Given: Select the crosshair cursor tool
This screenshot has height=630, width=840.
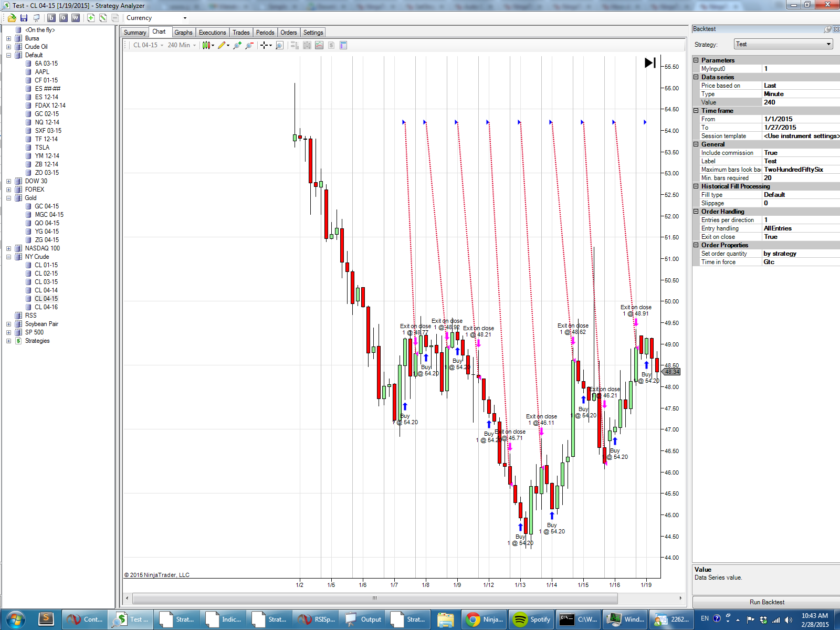Looking at the screenshot, I should coord(265,45).
